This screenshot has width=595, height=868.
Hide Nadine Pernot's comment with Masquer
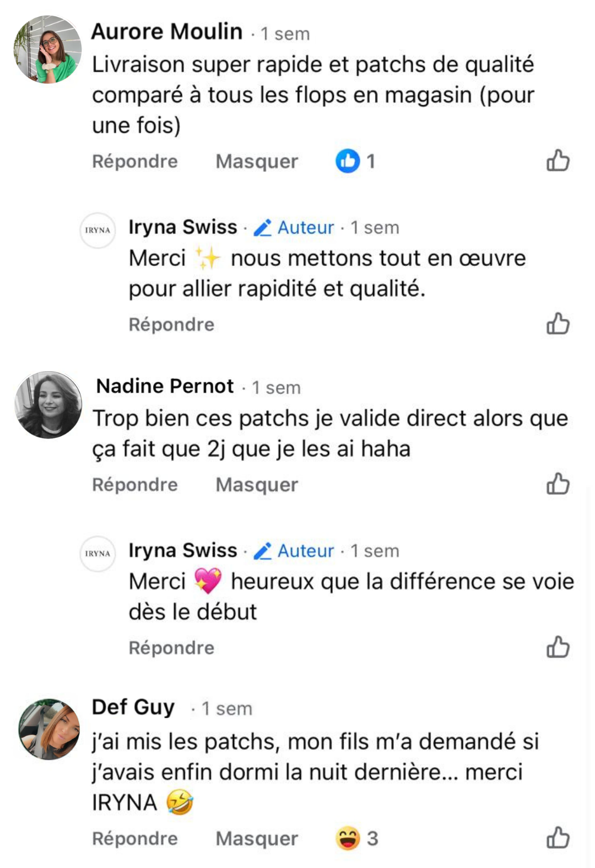257,485
